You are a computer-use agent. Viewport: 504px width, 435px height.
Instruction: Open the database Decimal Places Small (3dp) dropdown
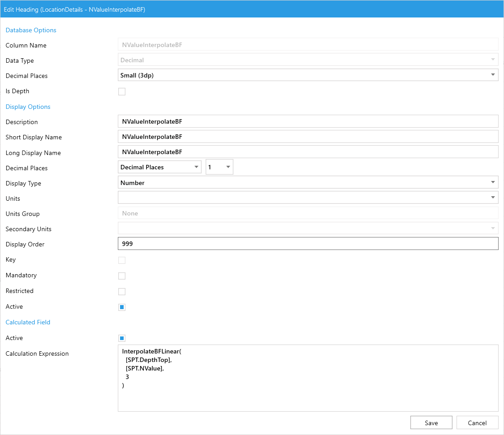click(x=308, y=75)
